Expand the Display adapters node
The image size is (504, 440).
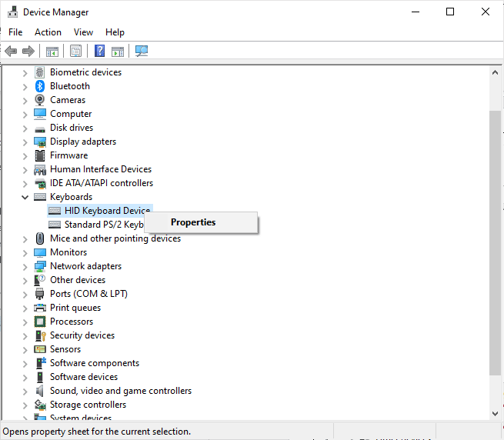[x=25, y=142]
